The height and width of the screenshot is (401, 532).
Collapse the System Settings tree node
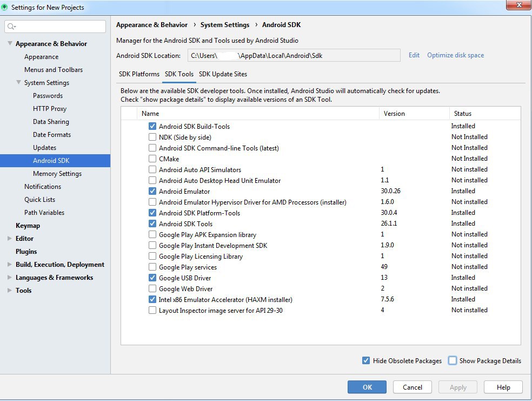[x=19, y=82]
